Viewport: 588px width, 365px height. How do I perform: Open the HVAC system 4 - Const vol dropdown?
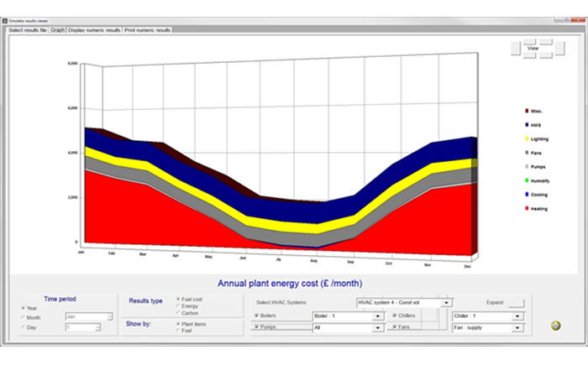[x=404, y=302]
